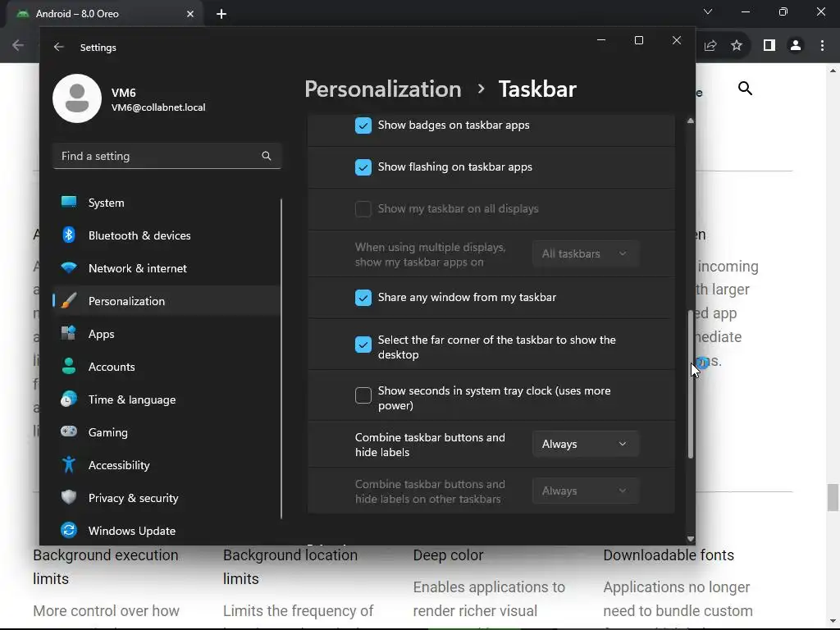Screen dimensions: 840x630
Task: Go to Accounts settings
Action: point(166,367)
